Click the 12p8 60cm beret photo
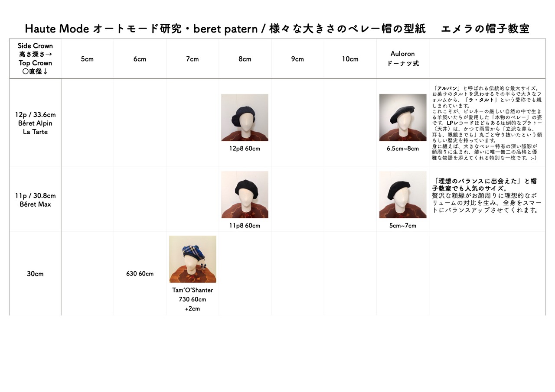 point(245,117)
